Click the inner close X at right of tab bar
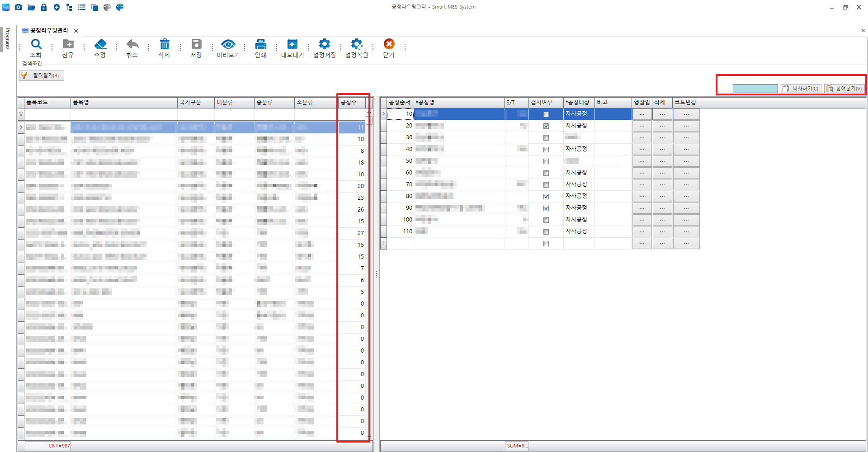Screen dimensions: 868x452 point(863,31)
